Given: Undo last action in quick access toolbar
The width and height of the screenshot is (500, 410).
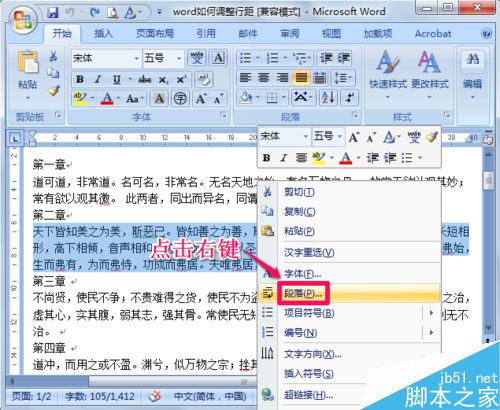Looking at the screenshot, I should [x=70, y=13].
